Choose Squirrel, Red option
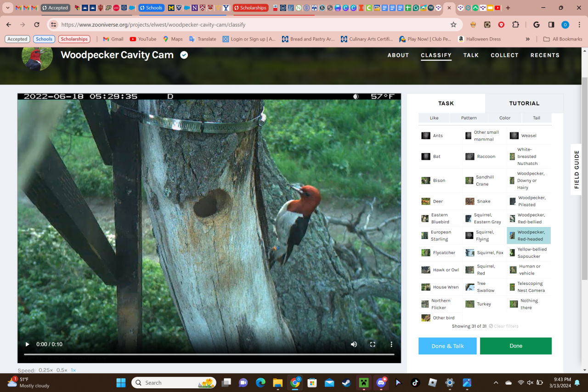The width and height of the screenshot is (588, 392). pos(485,270)
